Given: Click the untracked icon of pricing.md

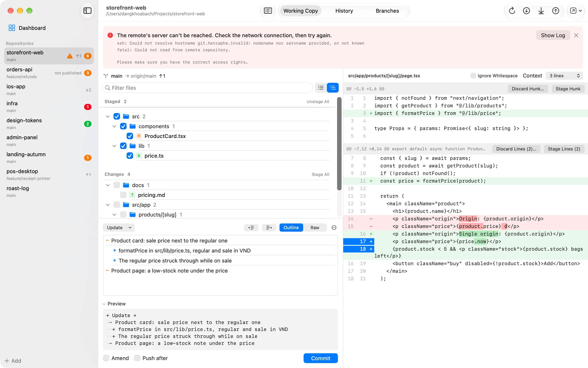Looking at the screenshot, I should (132, 195).
